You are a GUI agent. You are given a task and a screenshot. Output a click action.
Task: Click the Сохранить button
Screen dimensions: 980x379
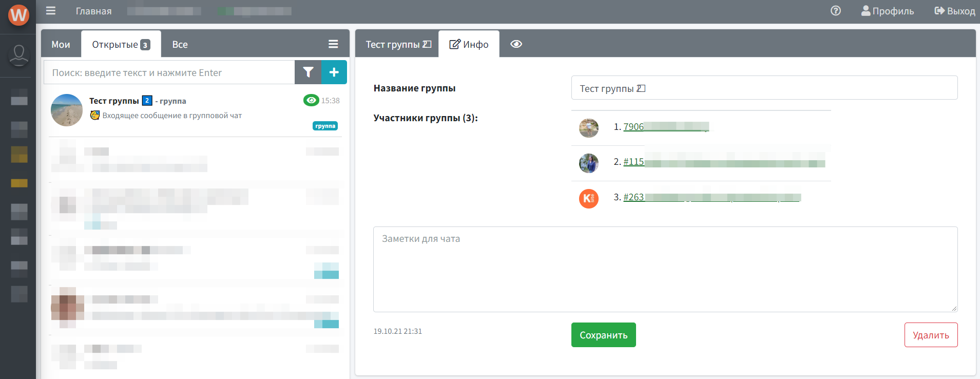click(x=603, y=335)
